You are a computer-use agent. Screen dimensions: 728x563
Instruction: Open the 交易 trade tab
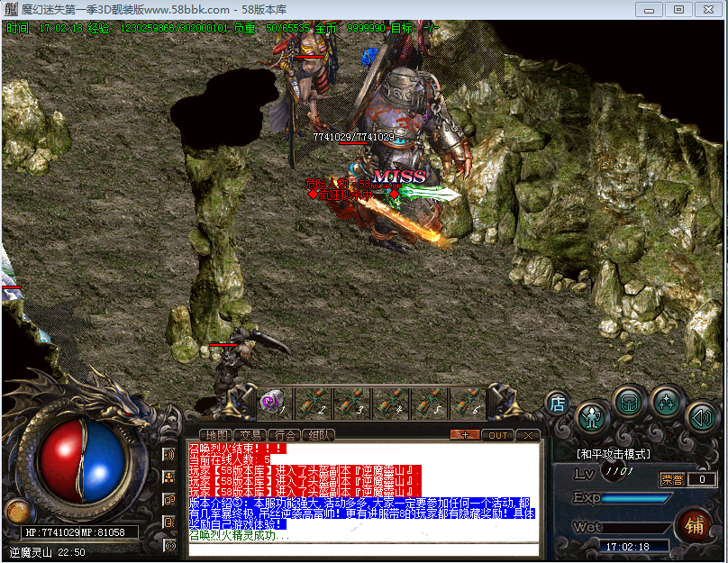pyautogui.click(x=250, y=435)
